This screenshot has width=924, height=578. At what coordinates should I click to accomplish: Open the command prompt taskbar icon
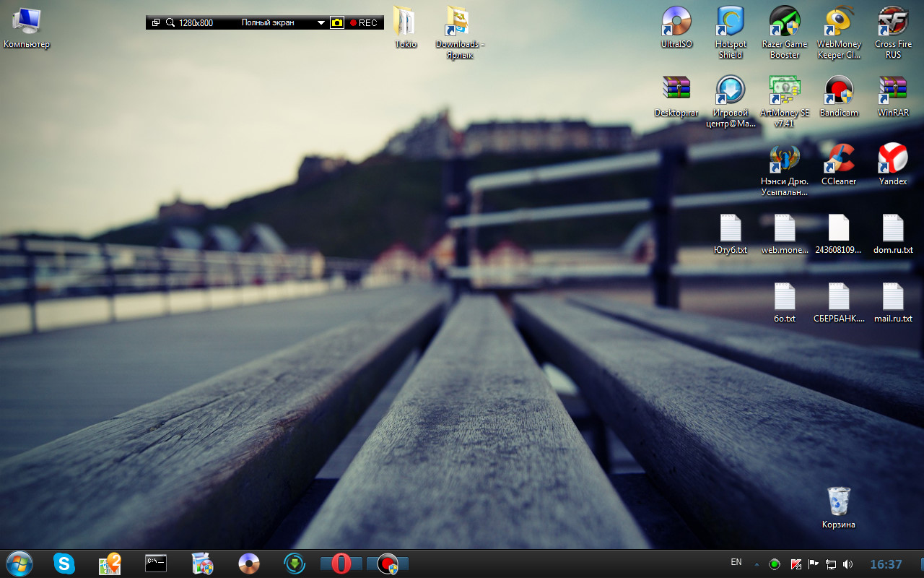point(156,564)
